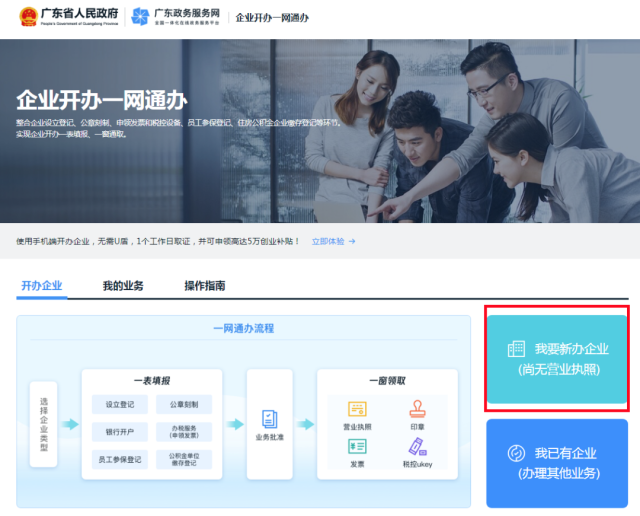Image resolution: width=640 pixels, height=516 pixels.
Task: Open the 企业开办一网通办 header title
Action: click(x=272, y=18)
